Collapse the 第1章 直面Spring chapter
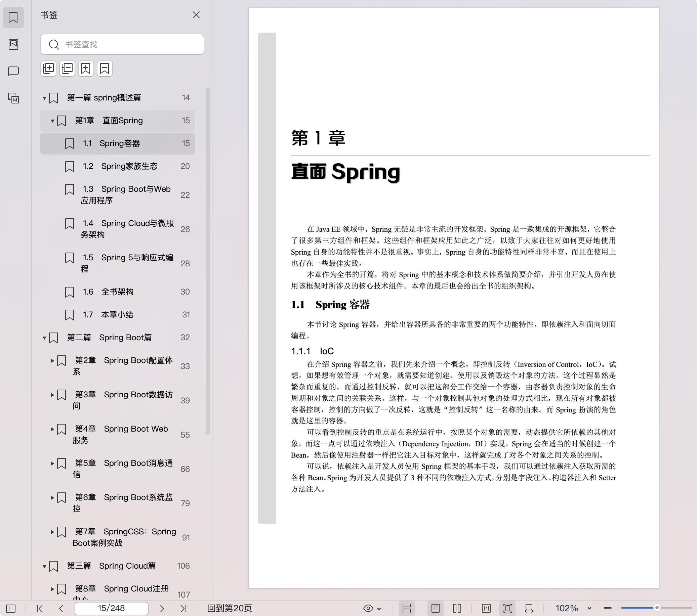Image resolution: width=697 pixels, height=616 pixels. 52,121
